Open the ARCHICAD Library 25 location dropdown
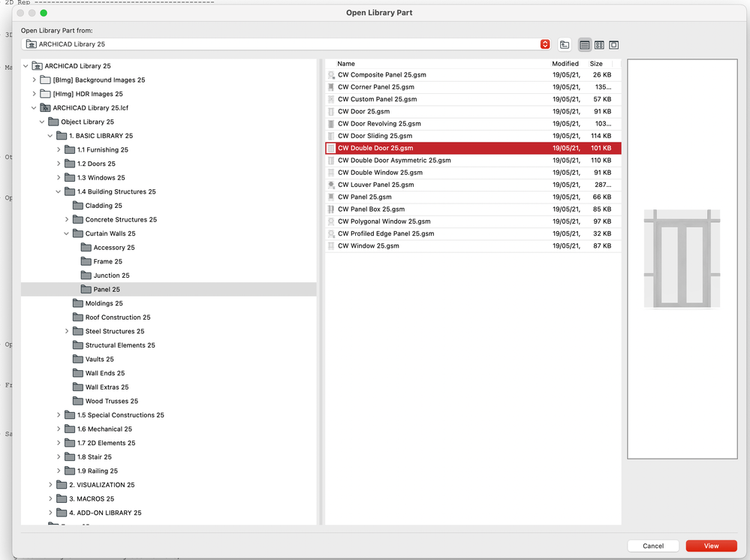 tap(545, 44)
